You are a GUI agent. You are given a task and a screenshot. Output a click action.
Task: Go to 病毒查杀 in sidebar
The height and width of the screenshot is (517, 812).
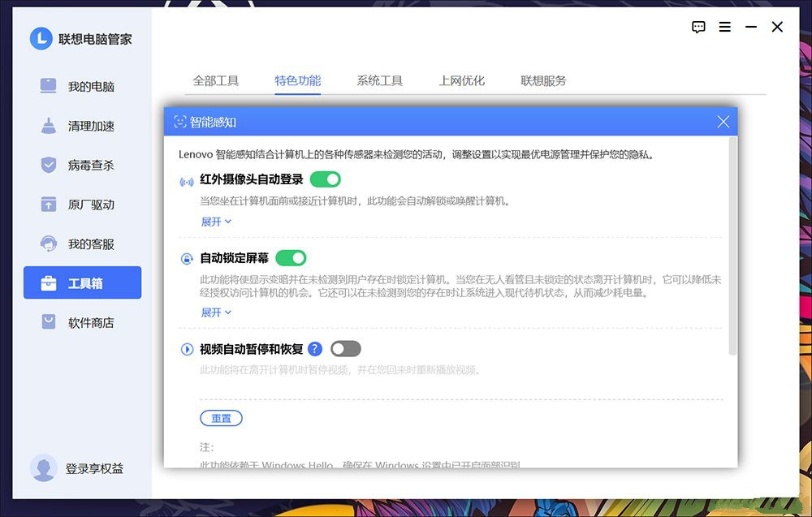pyautogui.click(x=82, y=165)
